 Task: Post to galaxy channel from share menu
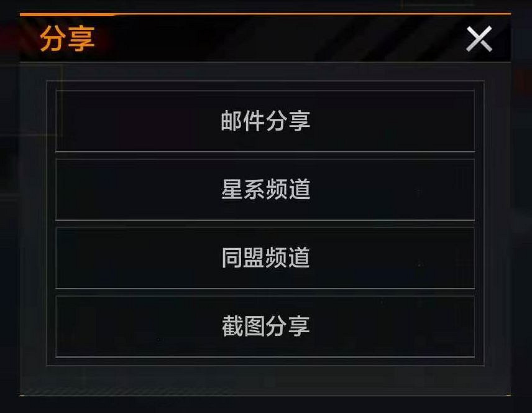266,188
